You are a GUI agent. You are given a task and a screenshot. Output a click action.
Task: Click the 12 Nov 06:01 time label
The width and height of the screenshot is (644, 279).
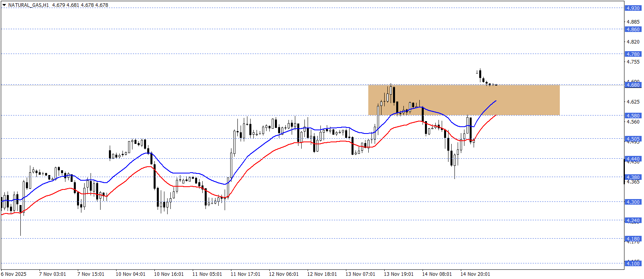[284, 274]
